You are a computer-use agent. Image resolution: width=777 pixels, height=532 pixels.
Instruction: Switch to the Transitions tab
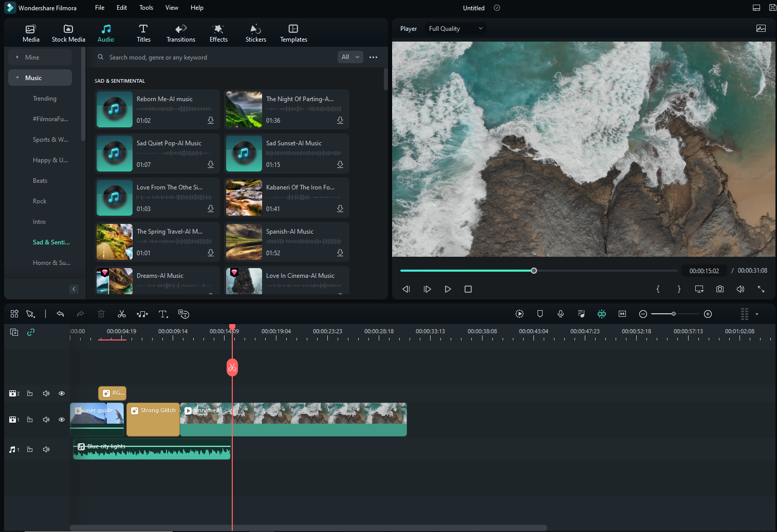pos(181,33)
